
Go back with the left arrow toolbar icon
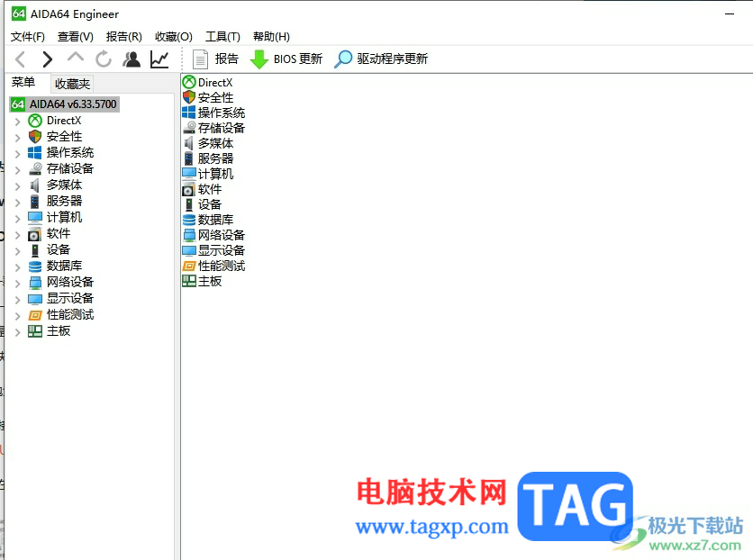[x=20, y=59]
